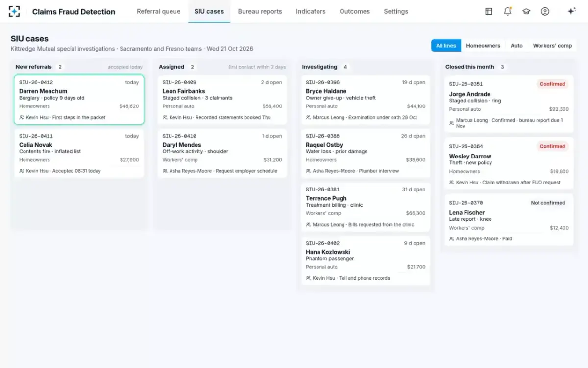588x368 pixels.
Task: Open the layout panel icon in header
Action: click(489, 11)
